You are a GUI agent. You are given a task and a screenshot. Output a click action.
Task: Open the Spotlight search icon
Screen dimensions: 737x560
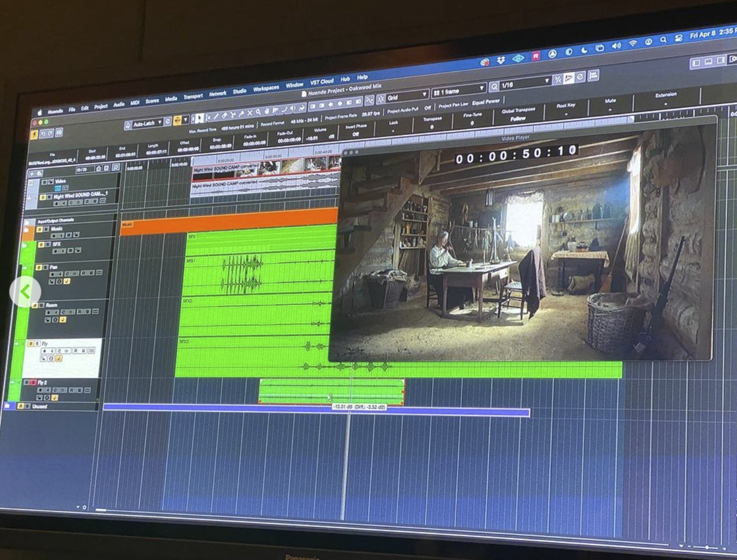(x=663, y=39)
